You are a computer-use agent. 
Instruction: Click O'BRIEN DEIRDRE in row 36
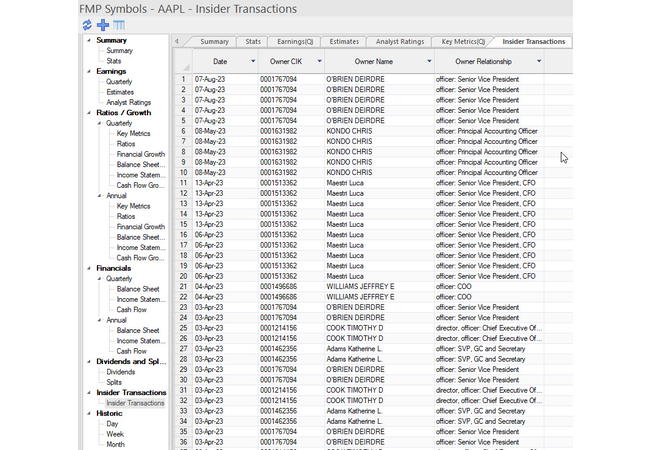[355, 442]
